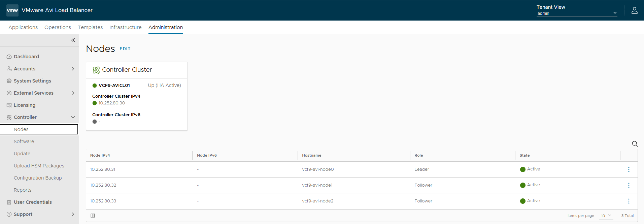The height and width of the screenshot is (224, 644).
Task: Click the Licensing icon in sidebar
Action: 9,105
